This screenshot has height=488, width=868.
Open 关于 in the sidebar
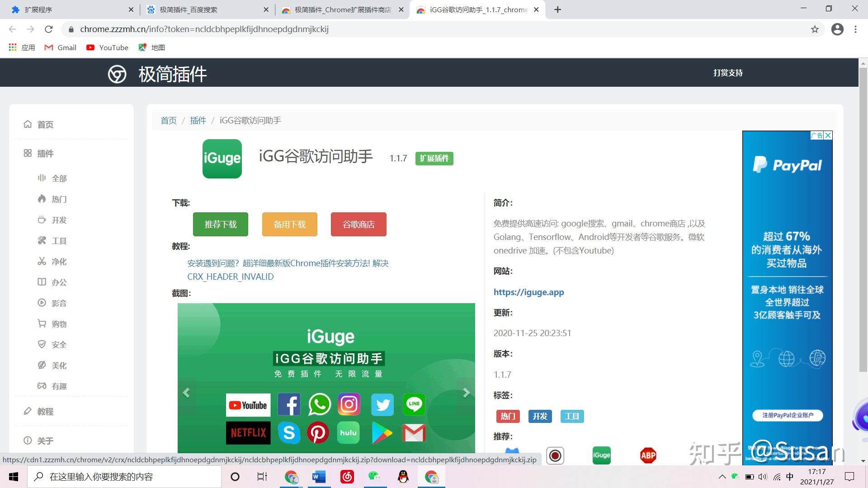point(38,441)
